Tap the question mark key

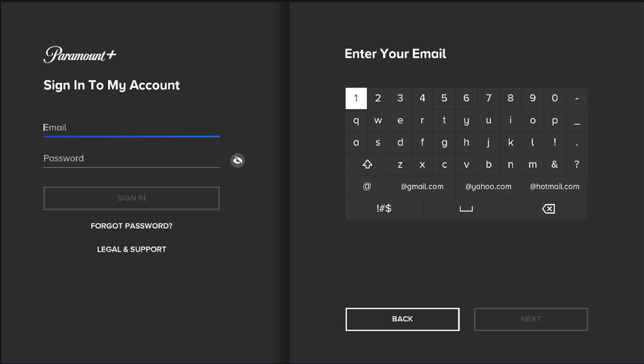coord(577,165)
